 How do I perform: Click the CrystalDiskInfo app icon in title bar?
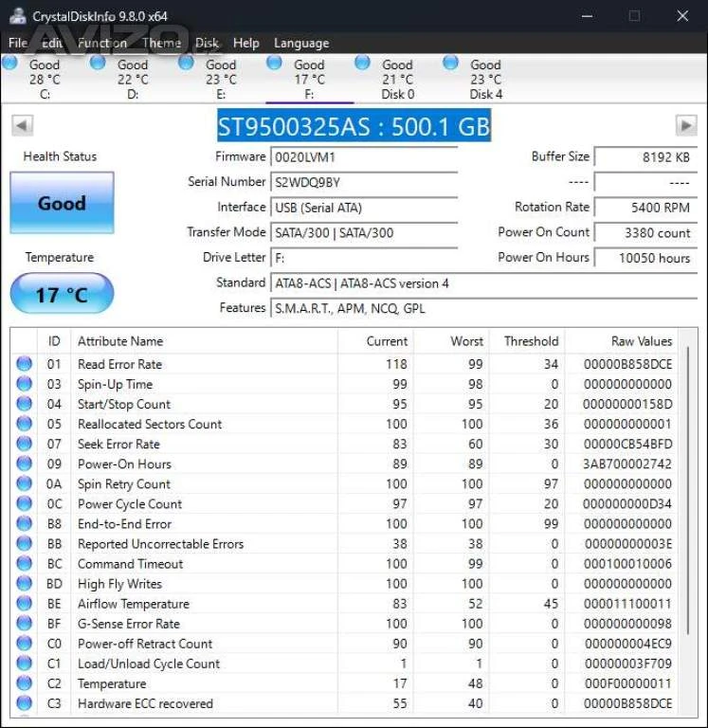[x=16, y=15]
